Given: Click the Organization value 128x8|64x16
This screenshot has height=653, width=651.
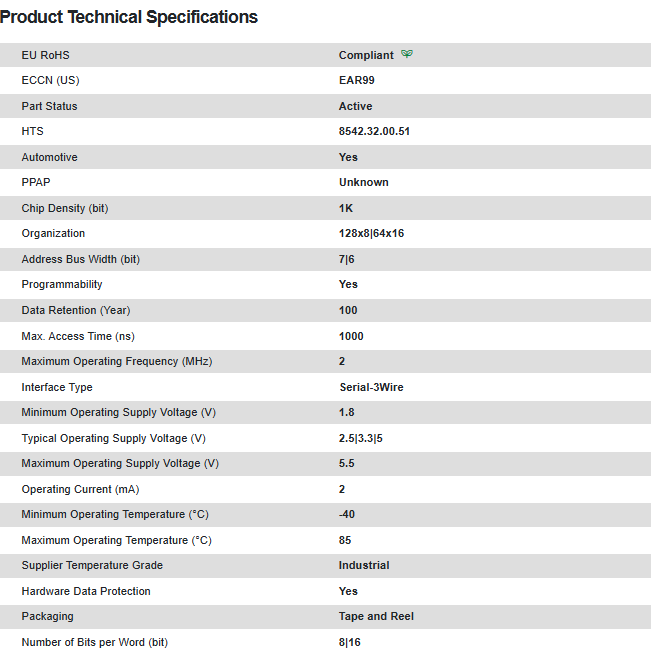Looking at the screenshot, I should tap(371, 233).
